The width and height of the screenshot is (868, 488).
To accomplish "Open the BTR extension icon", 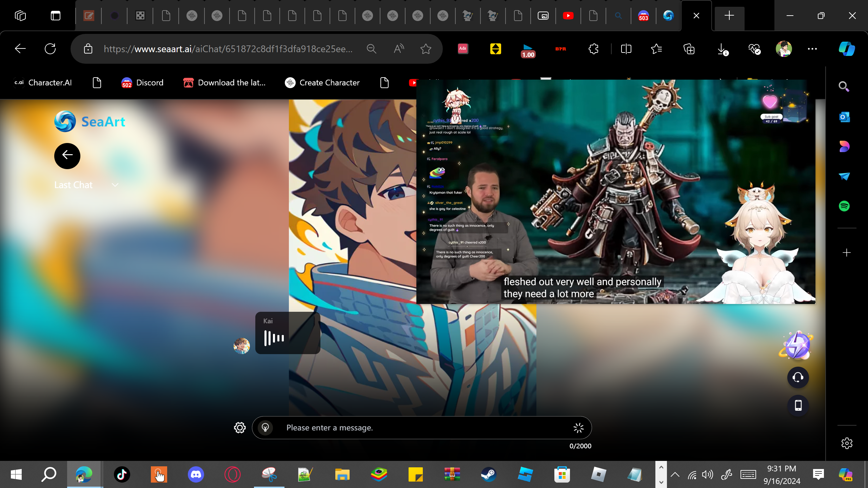I will pyautogui.click(x=560, y=49).
